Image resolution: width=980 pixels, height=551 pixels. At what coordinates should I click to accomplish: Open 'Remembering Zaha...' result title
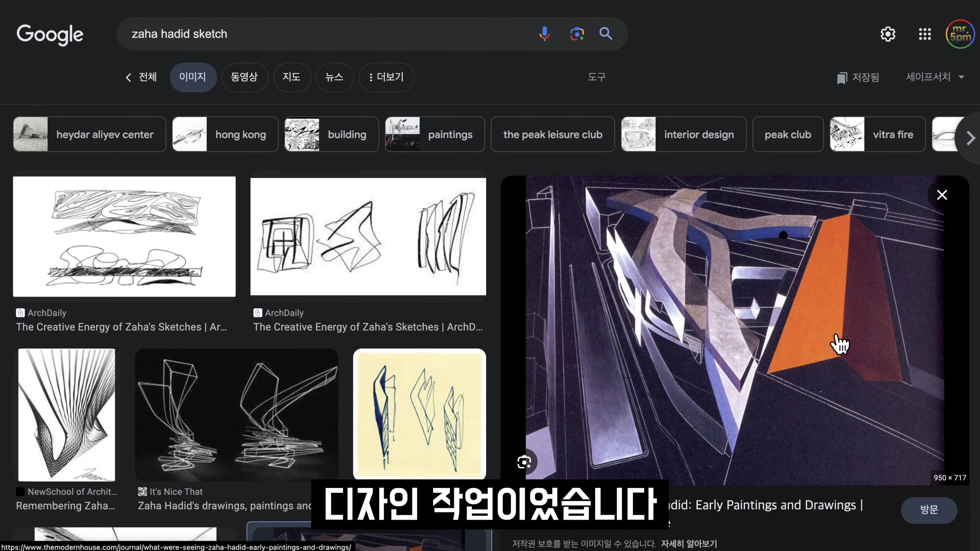pos(65,505)
